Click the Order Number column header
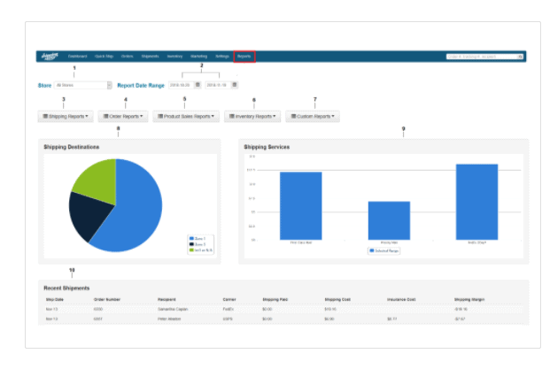The height and width of the screenshot is (392, 542). click(107, 299)
